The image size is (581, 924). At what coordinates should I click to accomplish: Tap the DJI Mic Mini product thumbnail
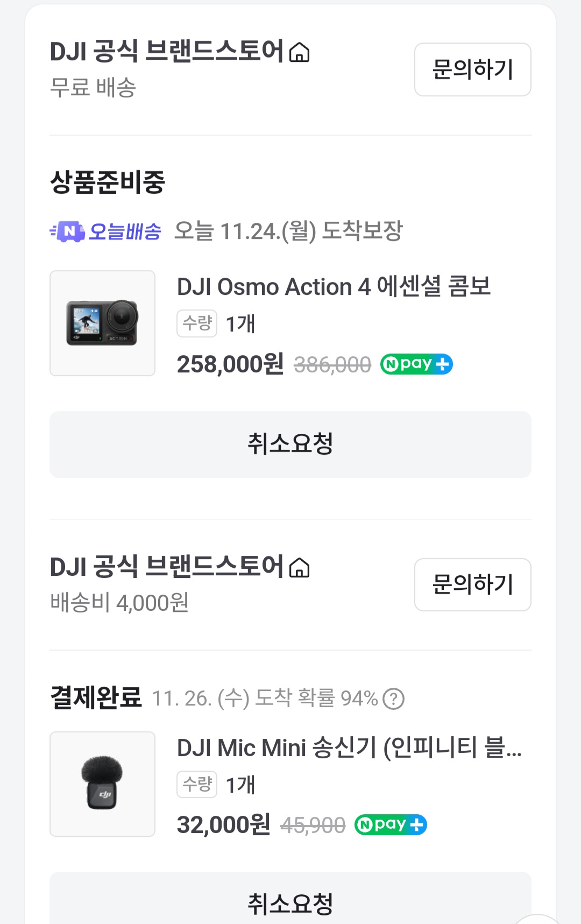(102, 784)
